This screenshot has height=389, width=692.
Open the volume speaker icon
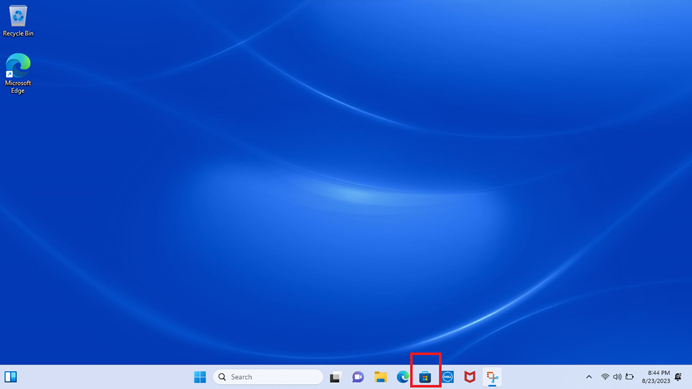tap(617, 377)
